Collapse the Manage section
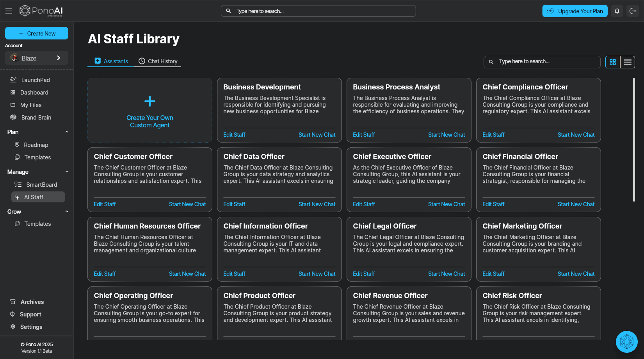 click(x=67, y=172)
